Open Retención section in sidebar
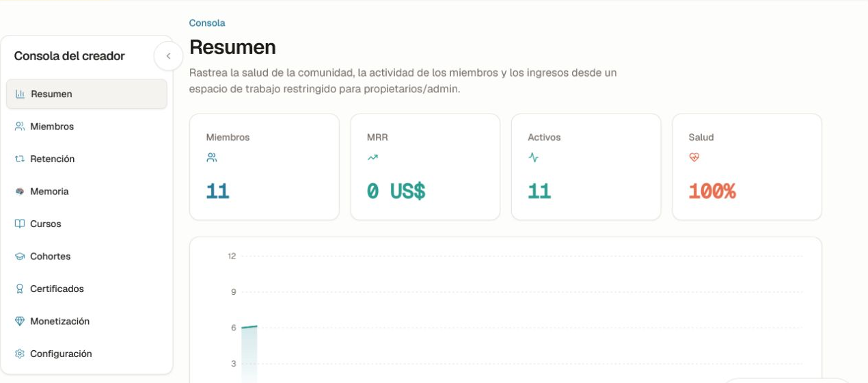Viewport: 868px width, 383px height. (87, 159)
